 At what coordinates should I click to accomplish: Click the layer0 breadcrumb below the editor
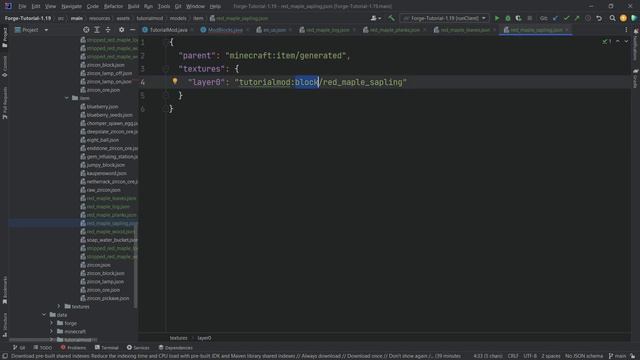pos(204,338)
